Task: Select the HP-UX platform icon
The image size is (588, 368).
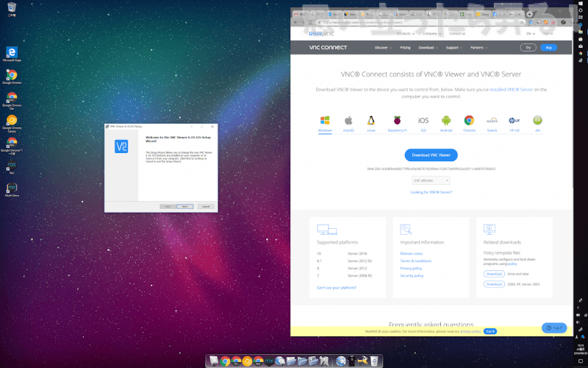Action: click(514, 121)
